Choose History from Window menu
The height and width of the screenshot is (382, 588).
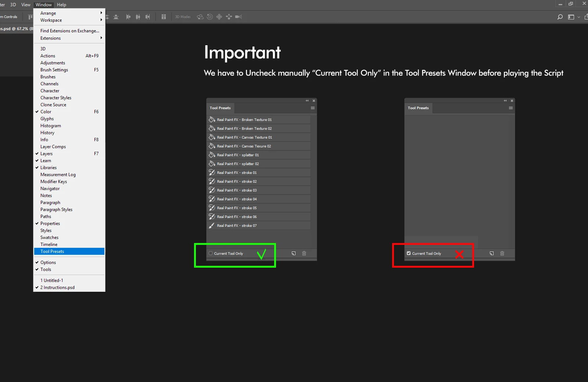[69, 133]
